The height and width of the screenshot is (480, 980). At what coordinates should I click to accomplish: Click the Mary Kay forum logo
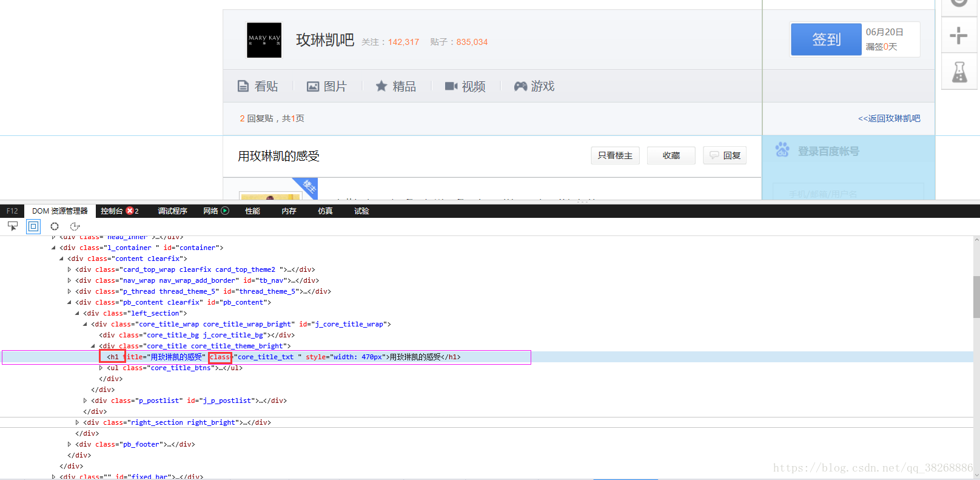[x=264, y=40]
